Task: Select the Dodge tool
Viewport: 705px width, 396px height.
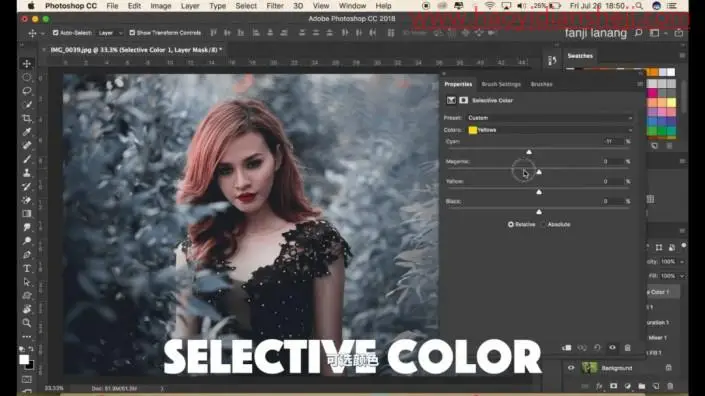Action: [27, 241]
